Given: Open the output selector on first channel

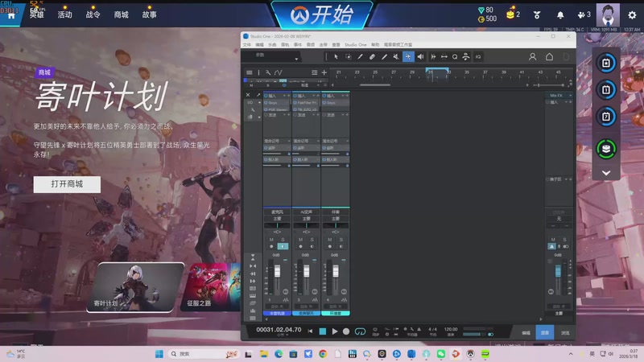Looking at the screenshot, I should [277, 219].
